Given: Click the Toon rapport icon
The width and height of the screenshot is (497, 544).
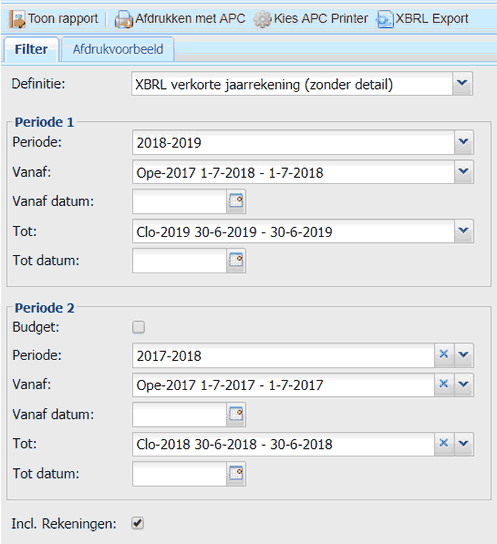Looking at the screenshot, I should point(17,19).
